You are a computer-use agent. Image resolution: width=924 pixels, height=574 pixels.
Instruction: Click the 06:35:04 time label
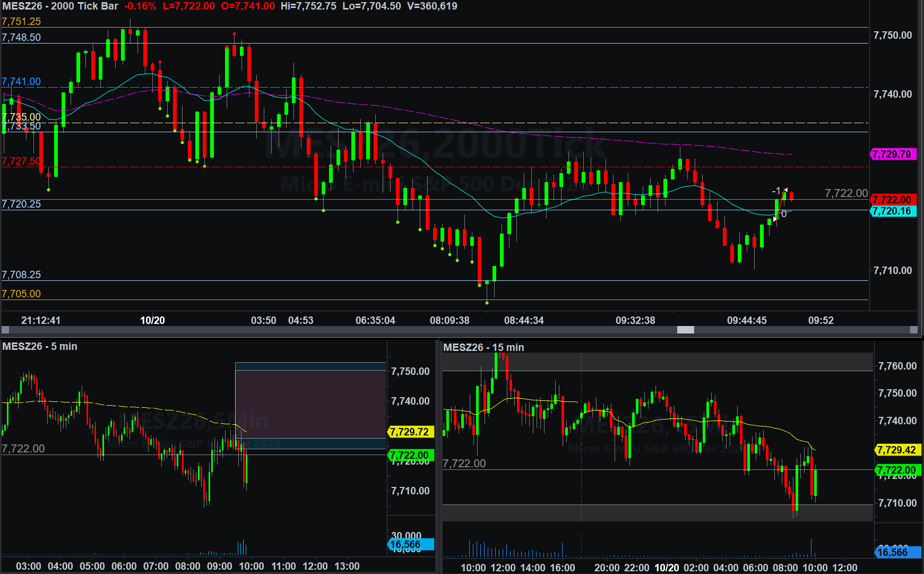click(x=375, y=321)
